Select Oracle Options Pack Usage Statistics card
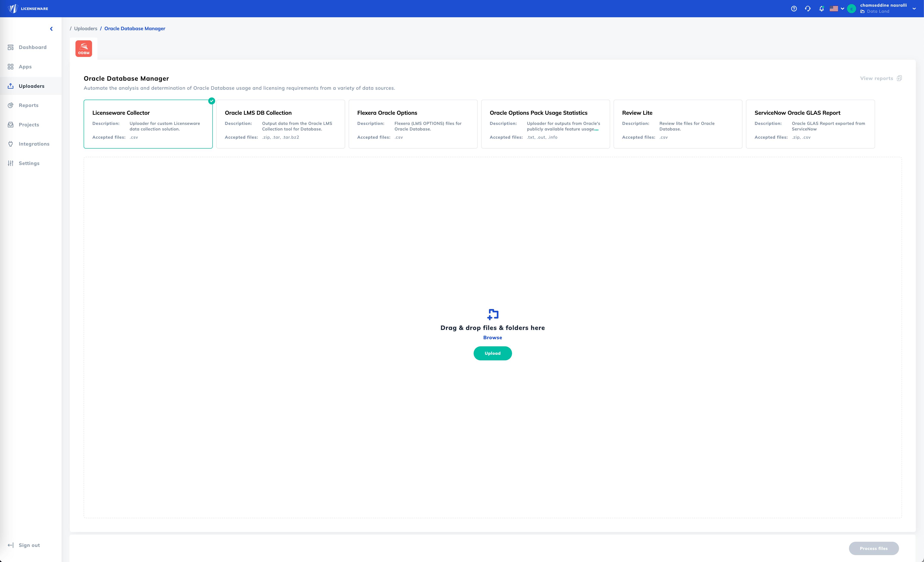Image resolution: width=924 pixels, height=562 pixels. 545,124
